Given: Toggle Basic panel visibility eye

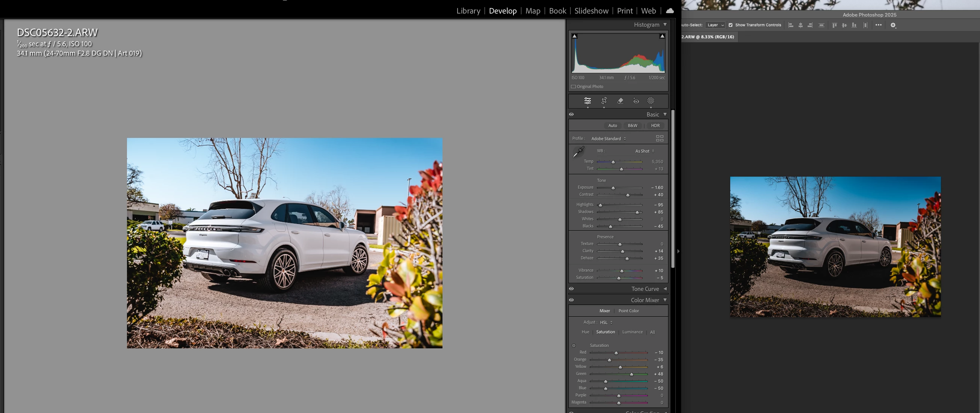Looking at the screenshot, I should point(571,114).
